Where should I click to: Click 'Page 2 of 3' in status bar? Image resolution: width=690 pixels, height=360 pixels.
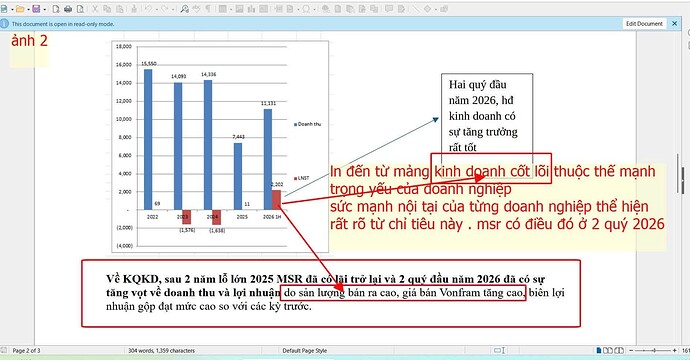click(26, 351)
